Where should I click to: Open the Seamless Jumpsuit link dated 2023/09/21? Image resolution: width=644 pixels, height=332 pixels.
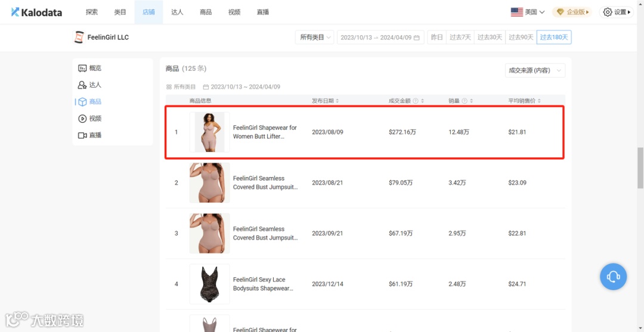pos(265,234)
